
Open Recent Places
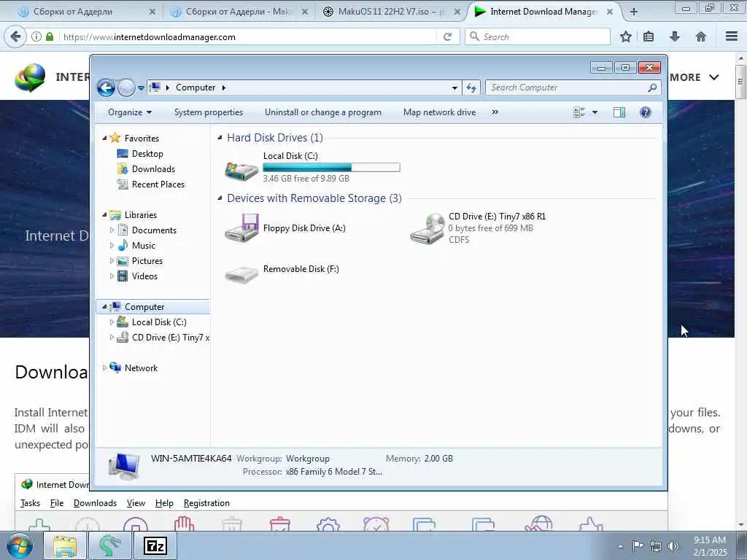[158, 184]
